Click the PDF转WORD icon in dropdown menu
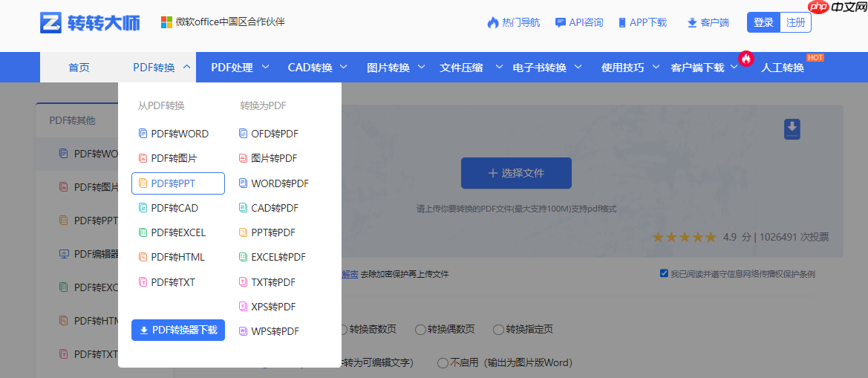868x378 pixels. point(143,134)
